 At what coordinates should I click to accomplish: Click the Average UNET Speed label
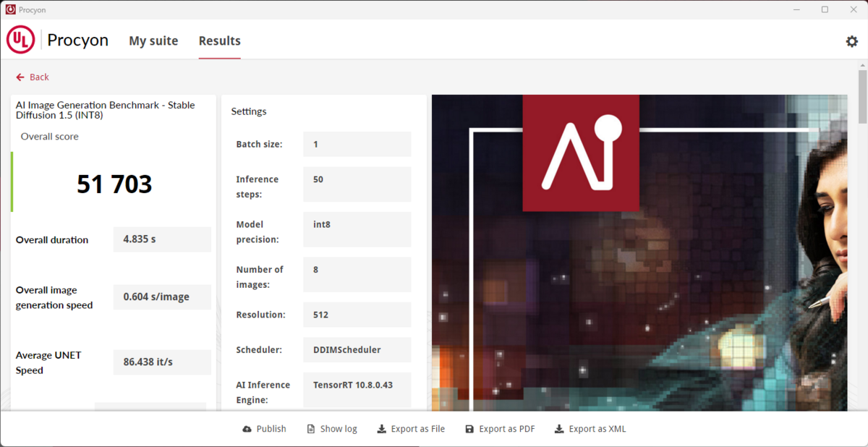point(48,362)
